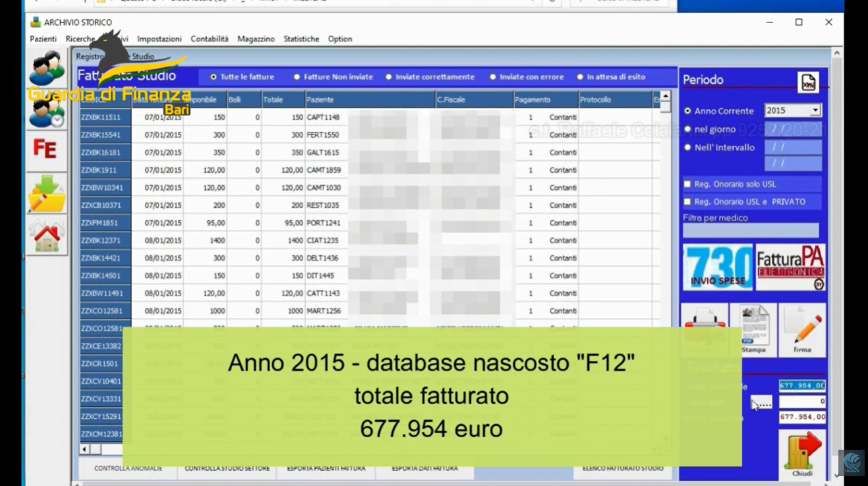The width and height of the screenshot is (868, 486).
Task: Click the table's vertical scrollbar up arrow
Action: coord(665,96)
